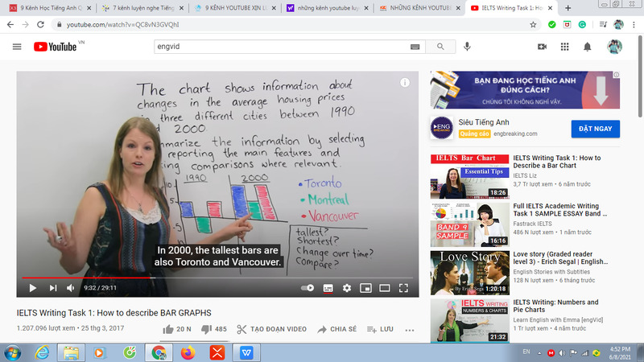This screenshot has width=644, height=362.
Task: Open a new browser tab
Action: [568, 8]
